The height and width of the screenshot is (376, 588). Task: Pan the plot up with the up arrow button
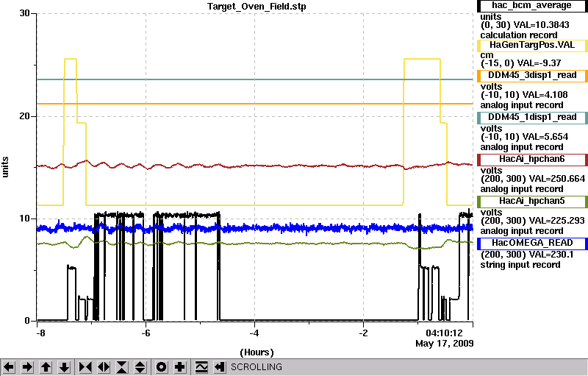[x=46, y=366]
